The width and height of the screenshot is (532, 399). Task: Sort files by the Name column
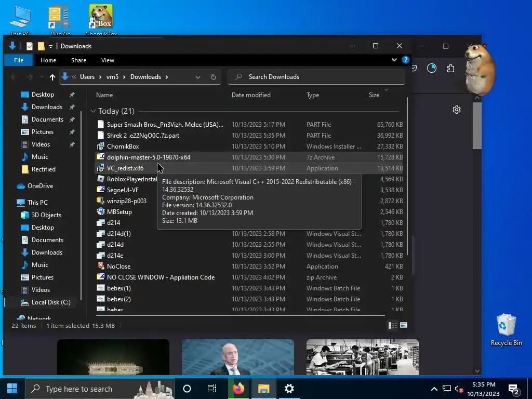point(104,95)
